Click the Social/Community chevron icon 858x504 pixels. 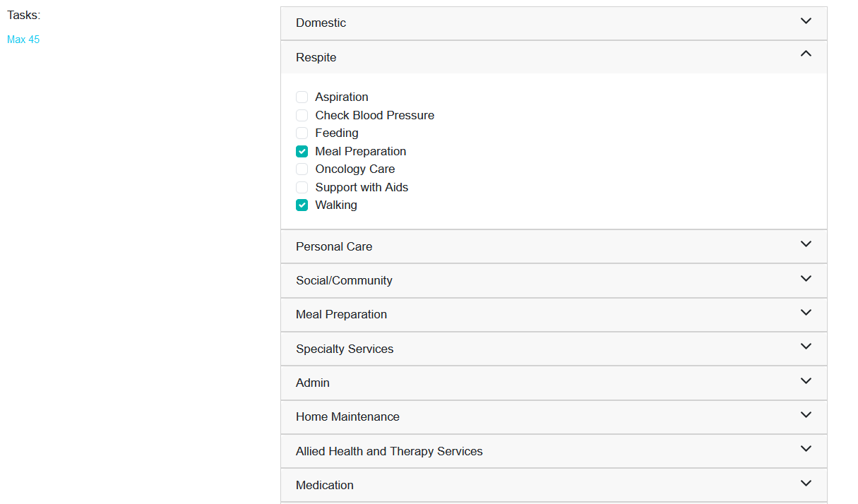click(x=806, y=279)
